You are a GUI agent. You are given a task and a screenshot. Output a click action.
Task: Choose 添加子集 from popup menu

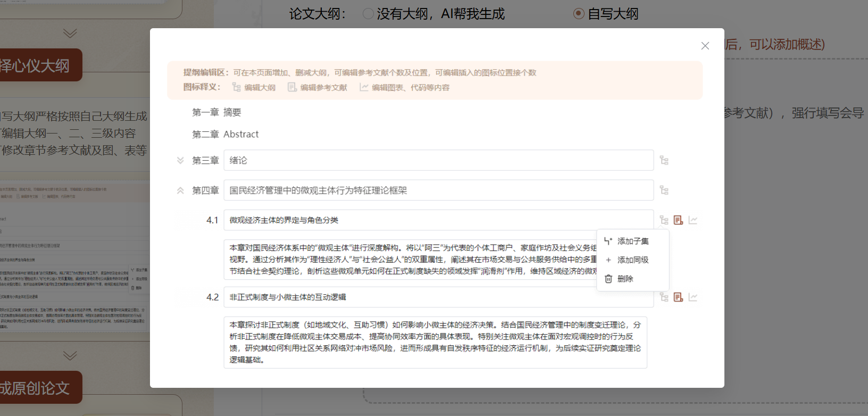[633, 241]
